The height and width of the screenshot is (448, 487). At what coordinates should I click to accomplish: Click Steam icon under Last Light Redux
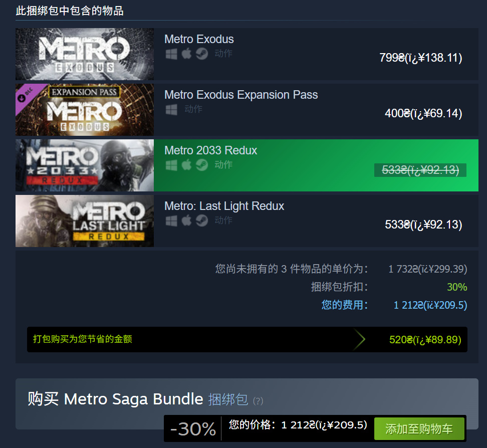pyautogui.click(x=202, y=220)
